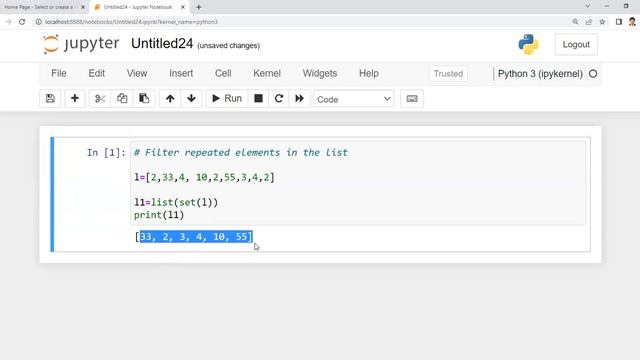Screen dimensions: 640x360
Task: Move selected cell up with the arrow icon
Action: tap(170, 98)
